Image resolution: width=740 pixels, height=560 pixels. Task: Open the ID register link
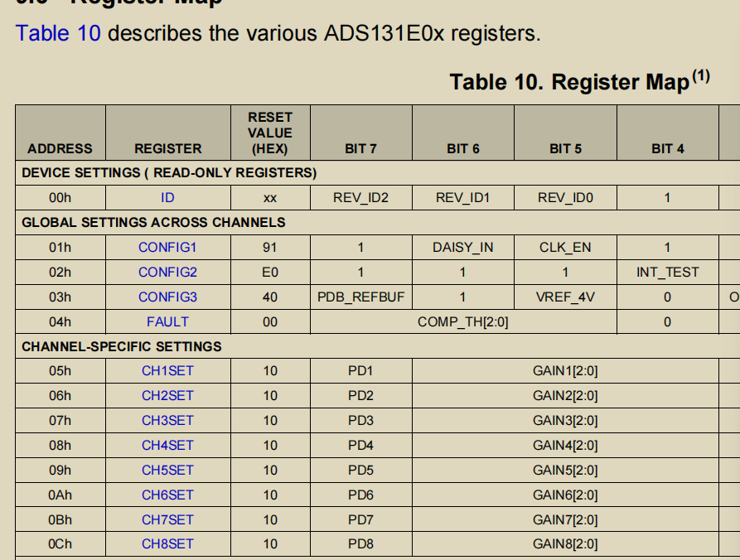tap(167, 198)
